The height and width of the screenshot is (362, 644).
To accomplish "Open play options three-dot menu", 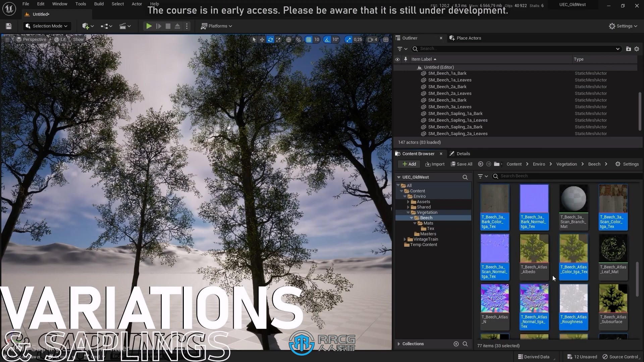I will (187, 26).
